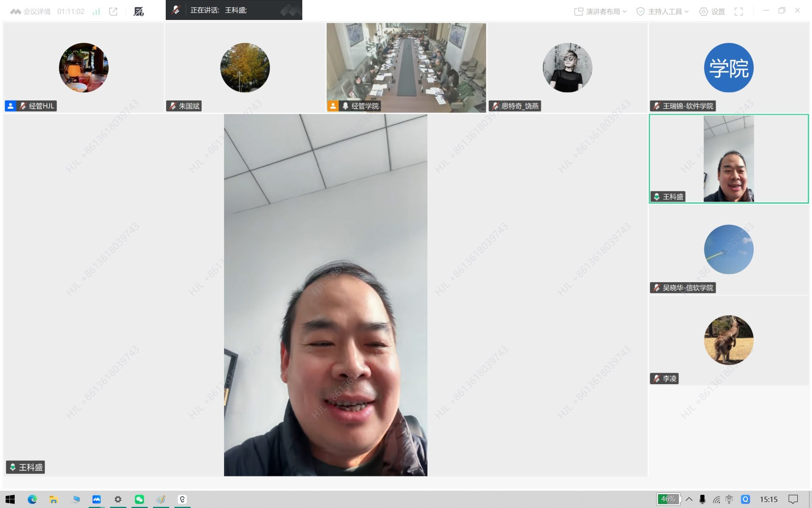Image resolution: width=812 pixels, height=508 pixels.
Task: Select the 经管学院 conference room video thumbnail
Action: tap(406, 67)
